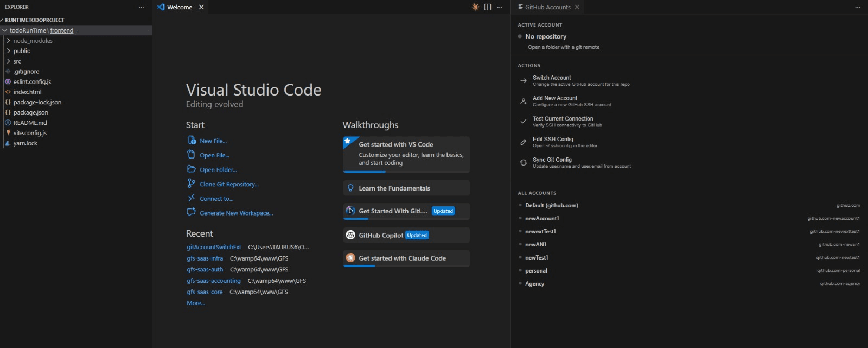Click Generate New Workspace... link
This screenshot has height=348, width=868.
[x=236, y=213]
